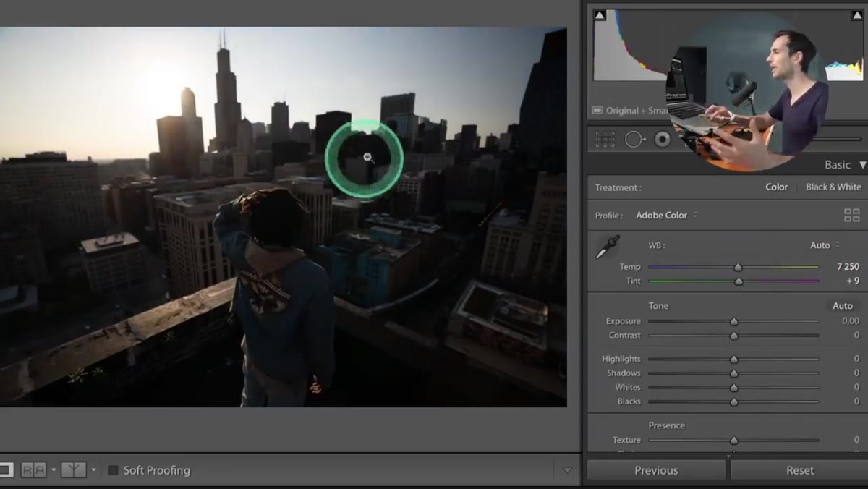Click the Exposure value 0,00
Screen dimensions: 868x489
click(851, 321)
